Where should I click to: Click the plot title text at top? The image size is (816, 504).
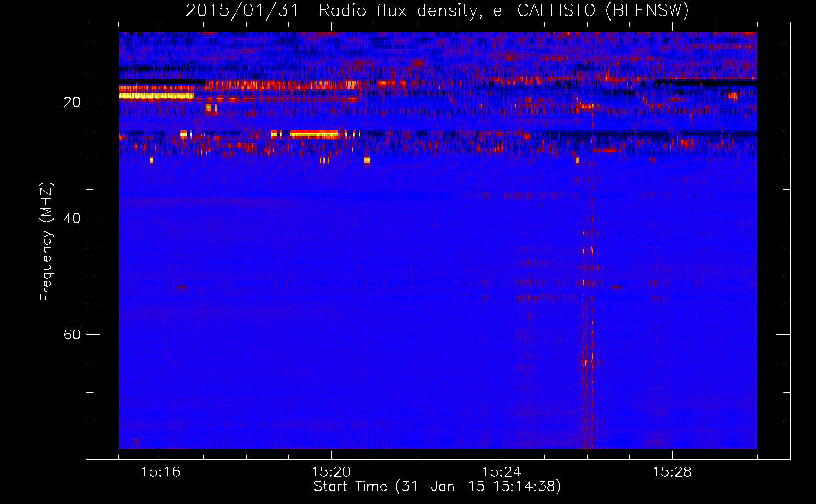(x=437, y=10)
